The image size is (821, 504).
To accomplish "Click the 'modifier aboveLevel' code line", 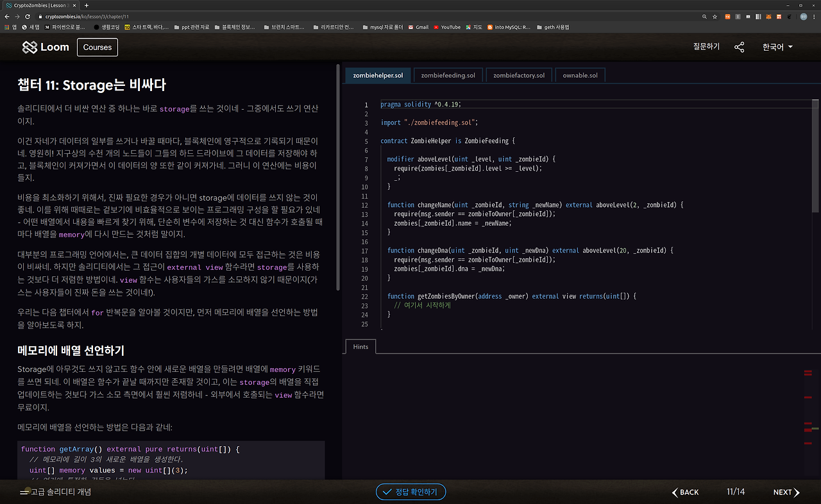I will (471, 159).
